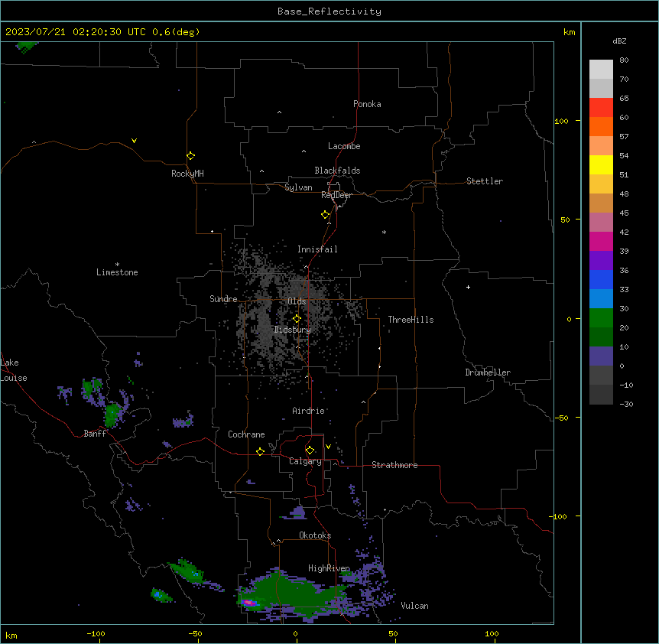Click the yellow diamond marker south of RedDeer
The height and width of the screenshot is (644, 659).
[x=325, y=215]
